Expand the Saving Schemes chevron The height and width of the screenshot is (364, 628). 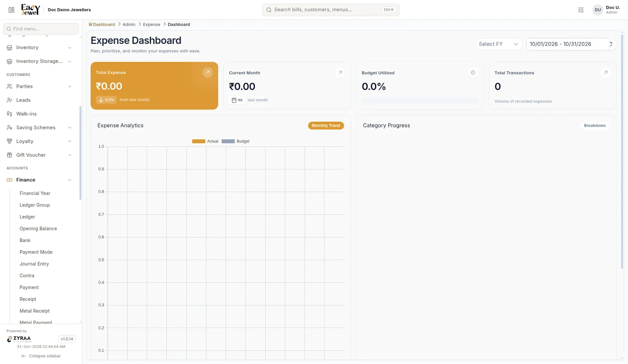[69, 128]
